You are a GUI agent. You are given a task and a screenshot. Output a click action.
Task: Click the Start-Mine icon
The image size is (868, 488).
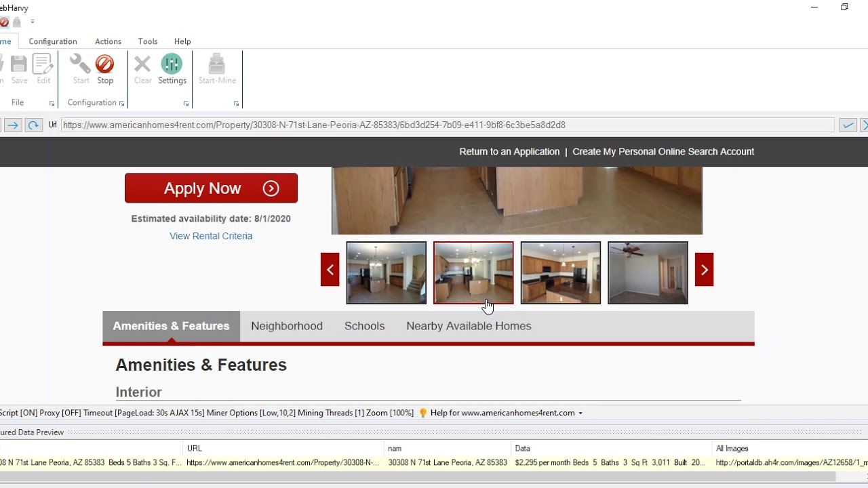tap(216, 64)
